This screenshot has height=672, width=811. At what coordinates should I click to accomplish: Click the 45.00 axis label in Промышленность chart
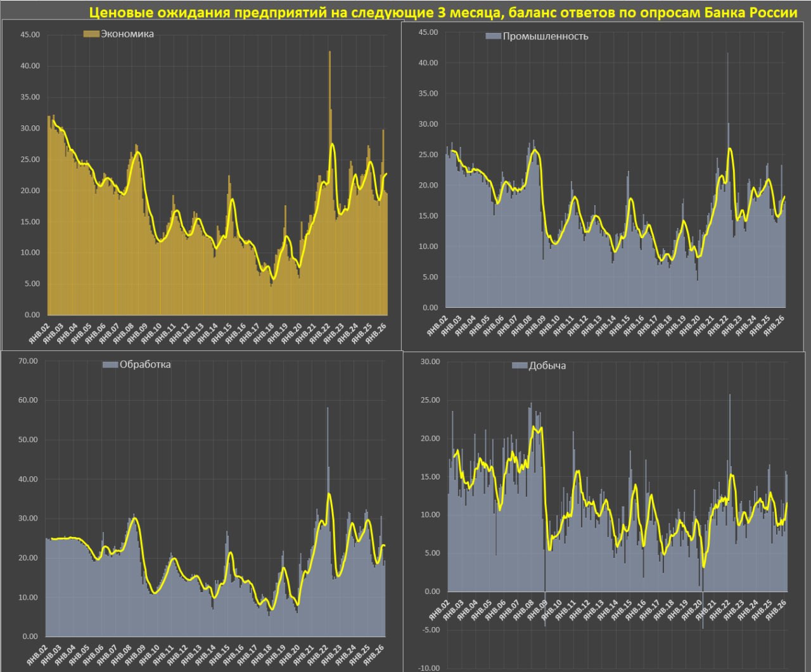428,32
